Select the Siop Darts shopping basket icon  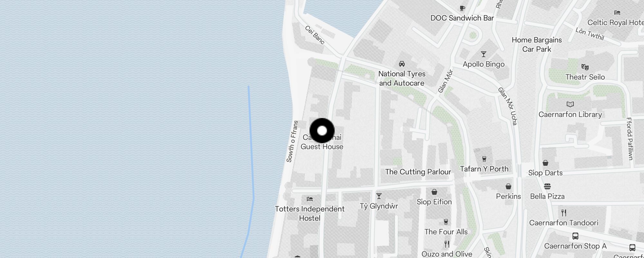[x=545, y=163]
